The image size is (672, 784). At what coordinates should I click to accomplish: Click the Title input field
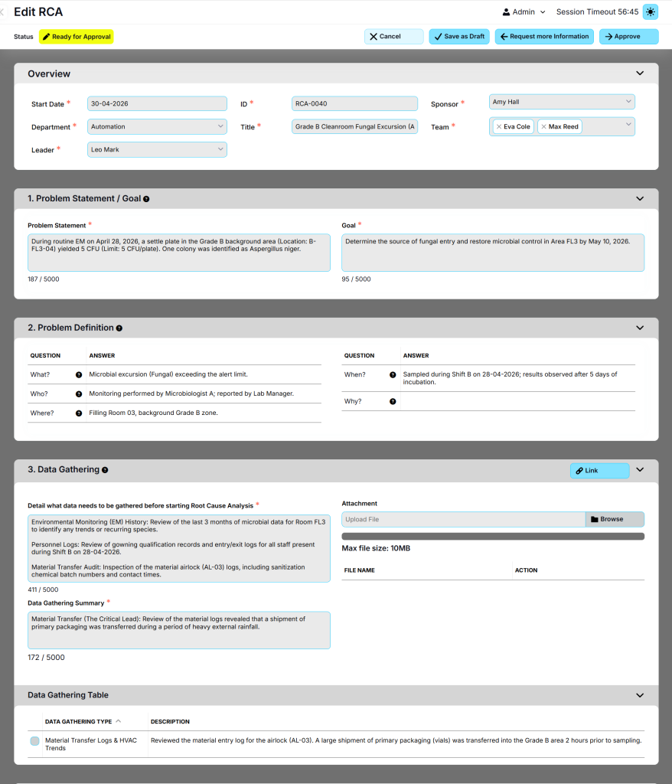[x=354, y=126]
